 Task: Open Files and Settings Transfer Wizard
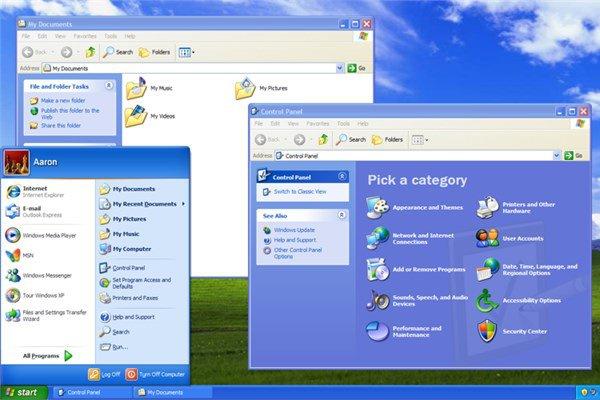(x=46, y=315)
